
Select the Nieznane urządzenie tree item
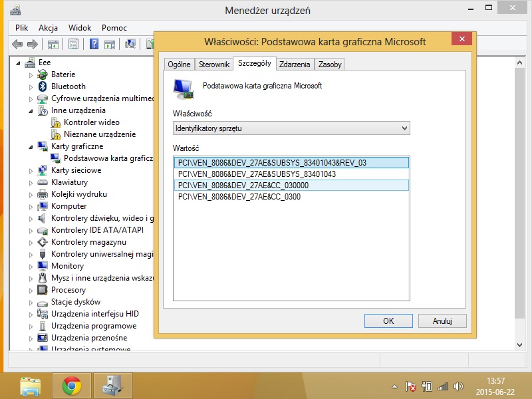[x=98, y=134]
